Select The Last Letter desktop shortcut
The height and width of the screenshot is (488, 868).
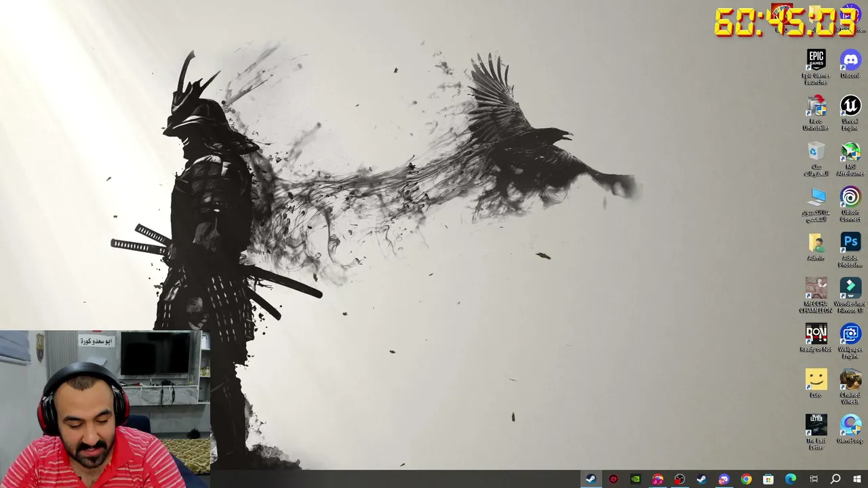[x=816, y=432]
